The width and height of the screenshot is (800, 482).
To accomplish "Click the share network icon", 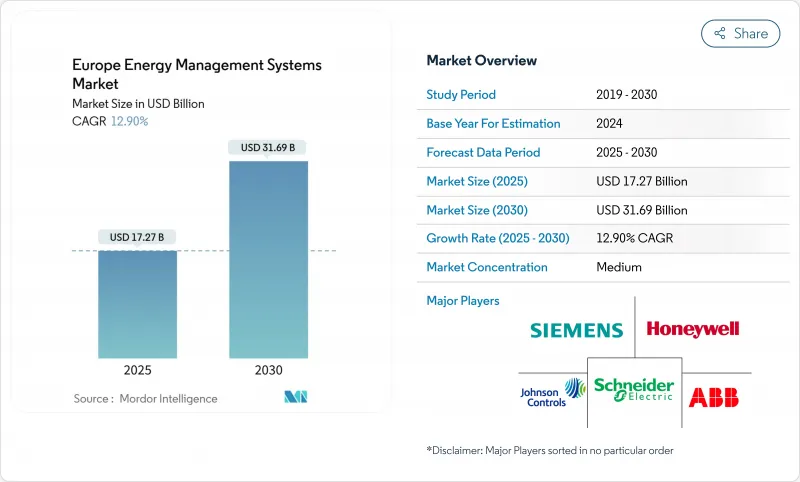I will click(x=719, y=33).
